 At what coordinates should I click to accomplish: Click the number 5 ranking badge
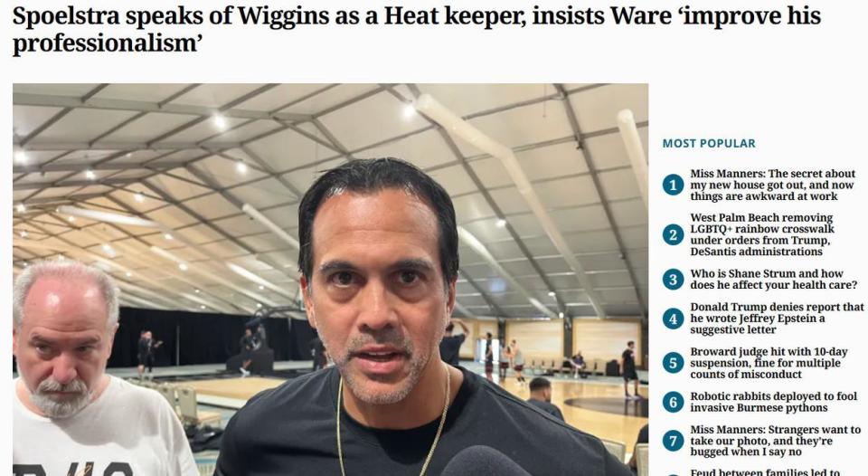tap(673, 363)
